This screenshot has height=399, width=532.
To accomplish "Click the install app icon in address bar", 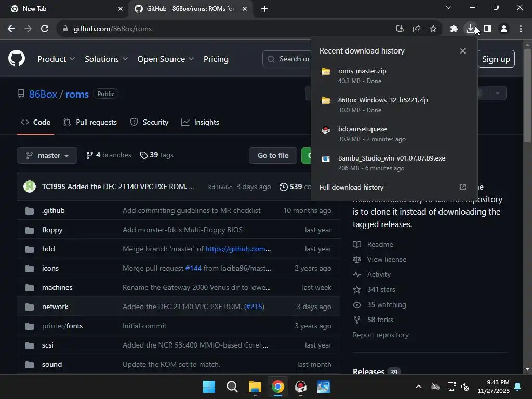I will click(x=400, y=29).
